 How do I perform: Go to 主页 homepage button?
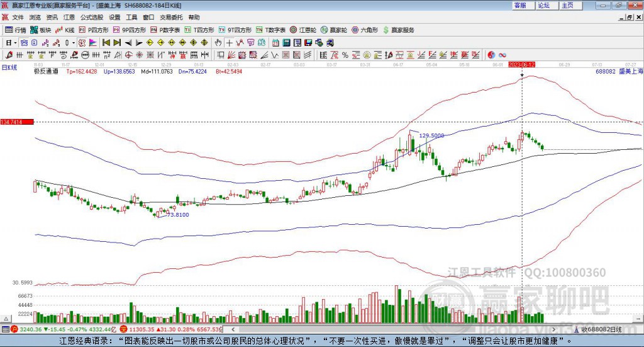567,5
